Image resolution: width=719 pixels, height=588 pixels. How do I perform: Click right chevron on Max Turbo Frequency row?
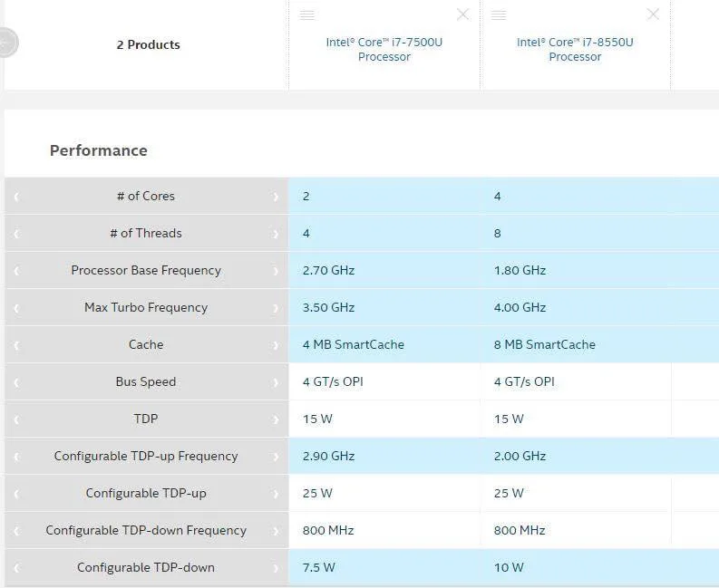276,308
